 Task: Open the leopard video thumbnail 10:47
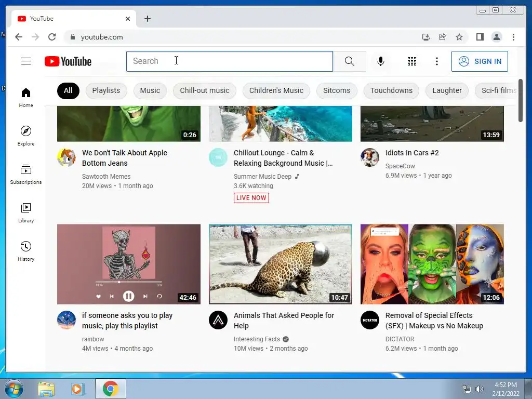pyautogui.click(x=280, y=264)
